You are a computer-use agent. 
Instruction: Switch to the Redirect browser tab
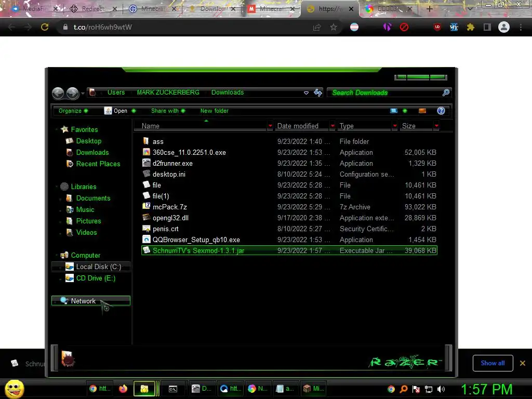click(91, 9)
